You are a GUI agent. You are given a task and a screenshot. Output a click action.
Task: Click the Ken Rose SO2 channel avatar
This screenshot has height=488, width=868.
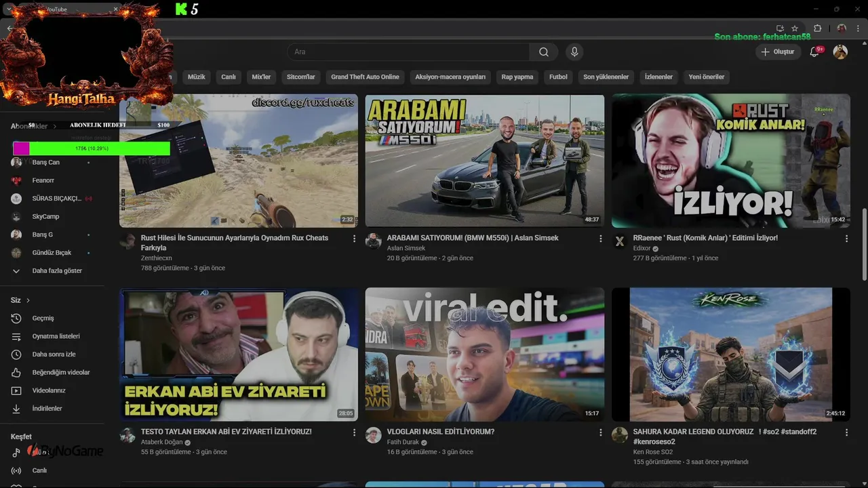tap(619, 435)
